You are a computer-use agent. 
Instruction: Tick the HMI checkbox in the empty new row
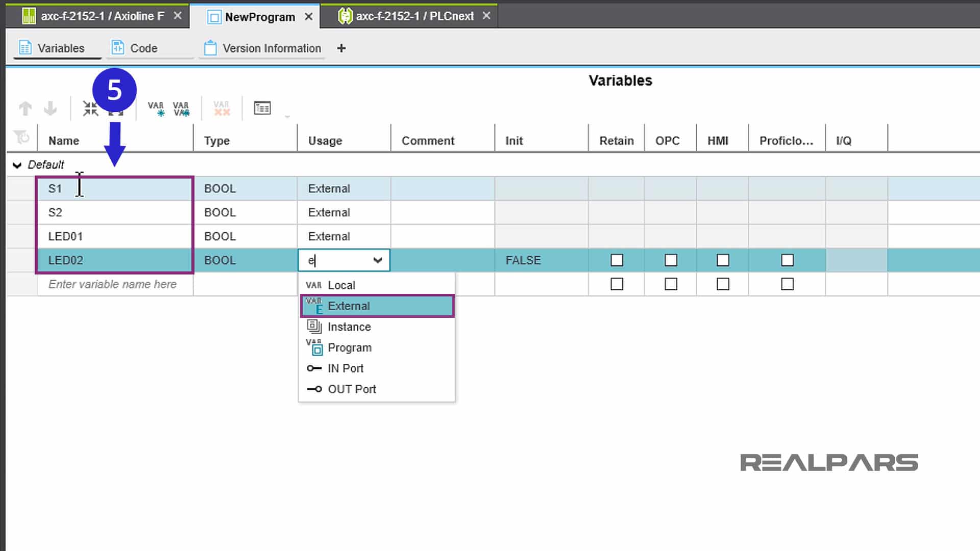point(723,284)
